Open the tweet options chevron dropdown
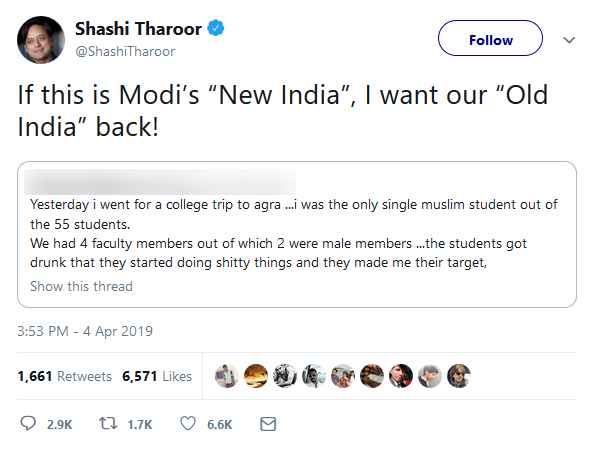The width and height of the screenshot is (600, 450). pos(569,40)
